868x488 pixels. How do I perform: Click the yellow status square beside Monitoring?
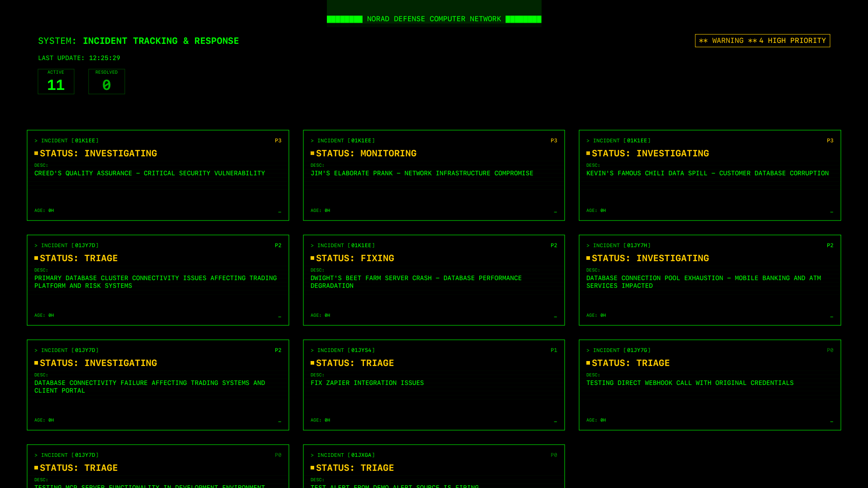coord(312,153)
